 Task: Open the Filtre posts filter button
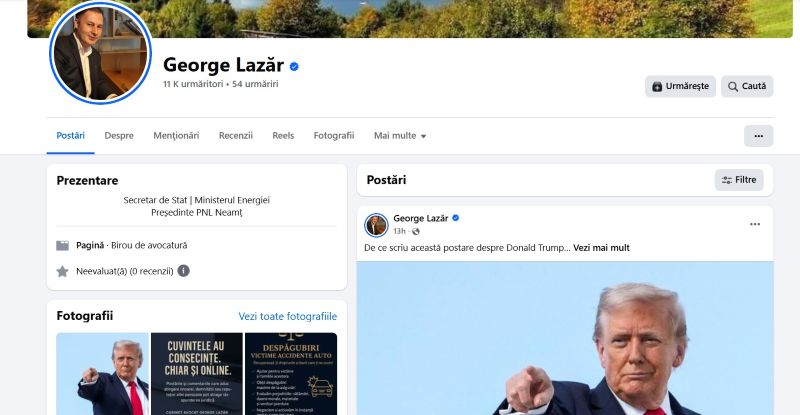point(739,180)
